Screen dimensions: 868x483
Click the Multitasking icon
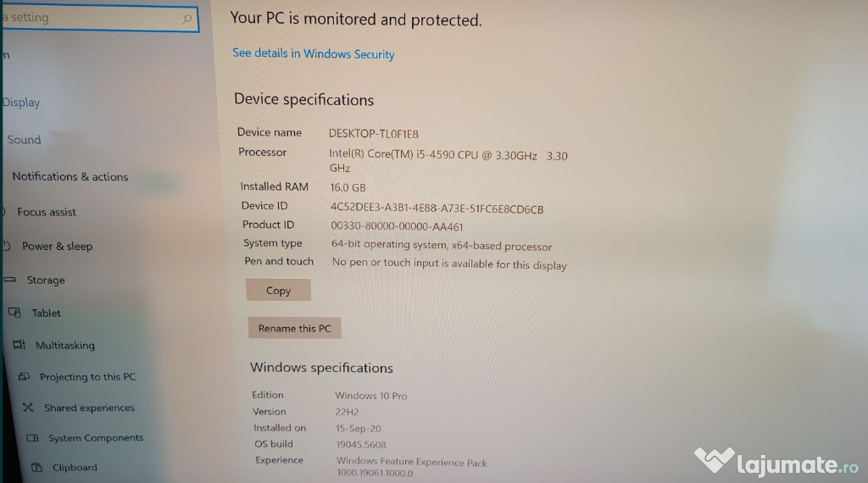pyautogui.click(x=19, y=344)
